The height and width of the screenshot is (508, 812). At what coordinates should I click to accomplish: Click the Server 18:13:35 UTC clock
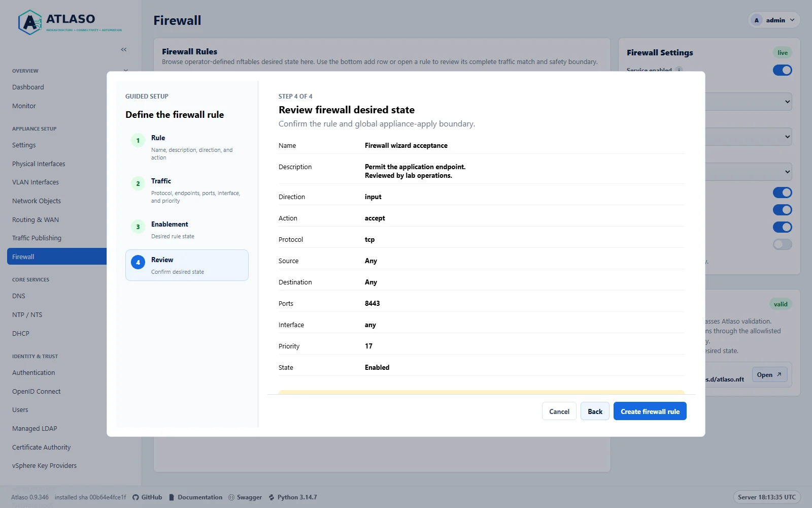tap(767, 497)
